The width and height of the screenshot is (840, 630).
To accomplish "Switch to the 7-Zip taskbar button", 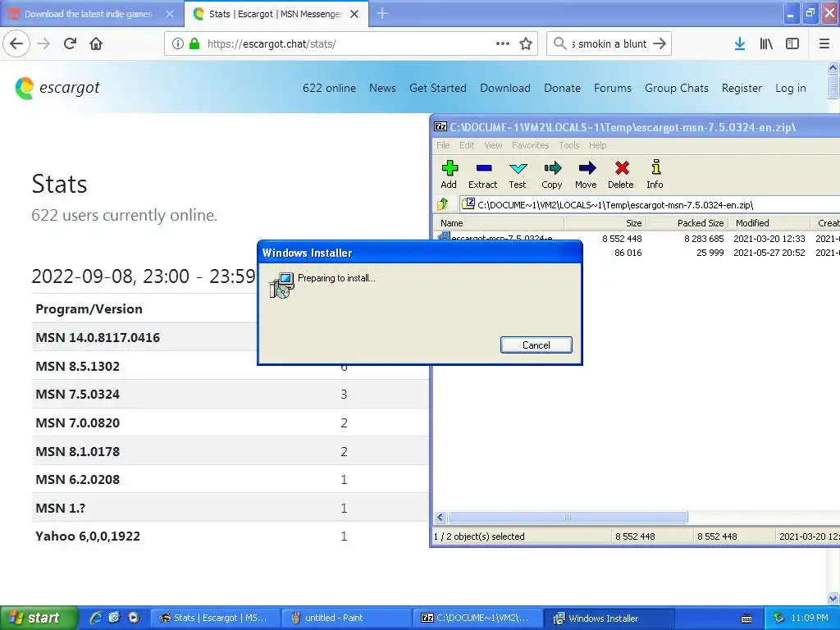I will click(x=478, y=618).
